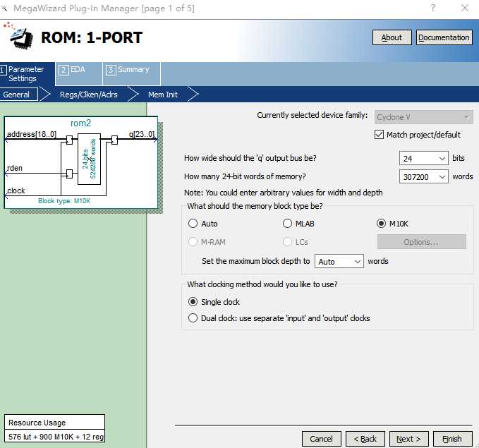The height and width of the screenshot is (448, 479).
Task: Click the rden port label
Action: [x=15, y=168]
